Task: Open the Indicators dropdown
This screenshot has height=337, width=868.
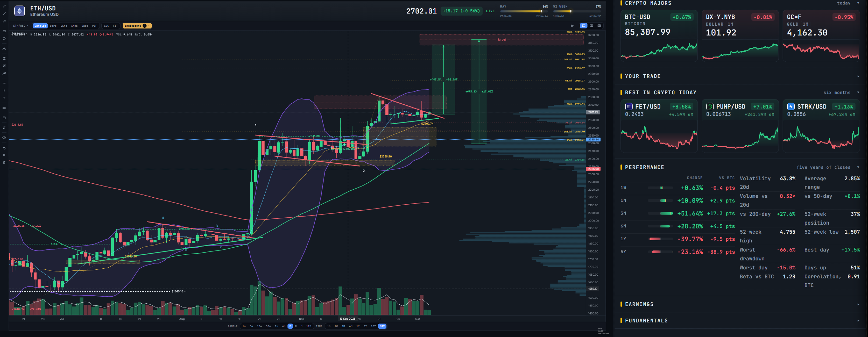Action: point(137,26)
